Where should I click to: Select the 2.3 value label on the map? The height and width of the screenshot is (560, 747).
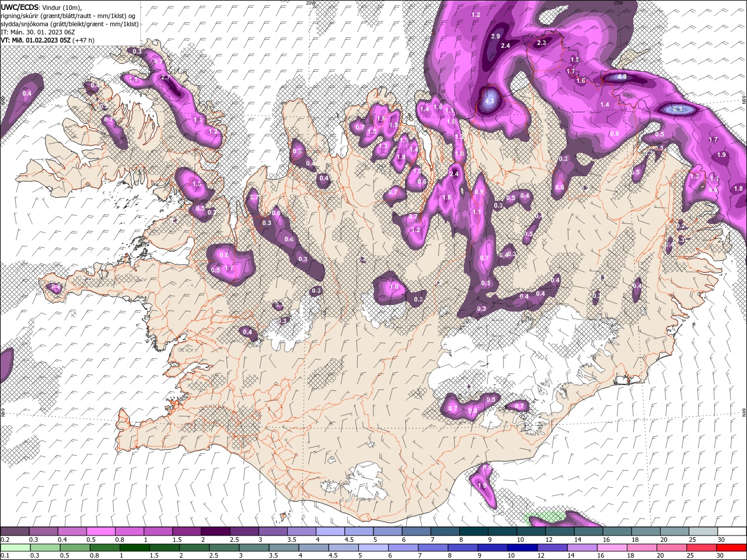[x=541, y=43]
